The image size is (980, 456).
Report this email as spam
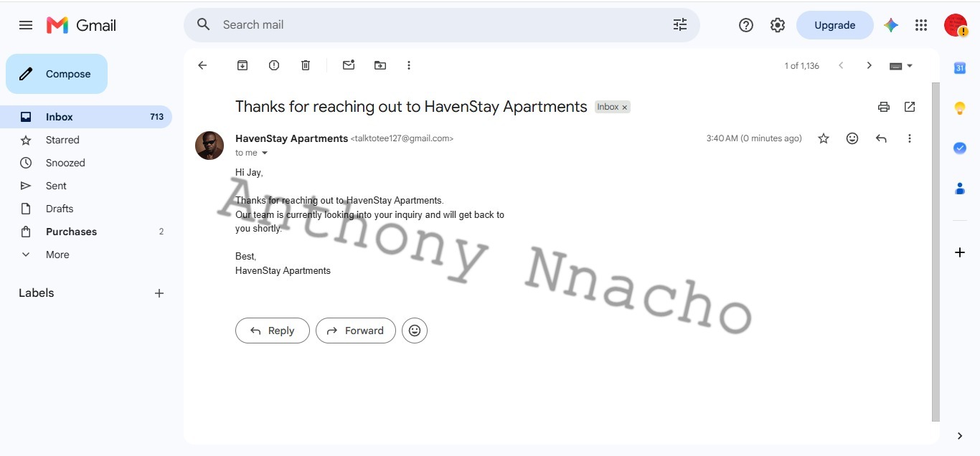click(274, 65)
